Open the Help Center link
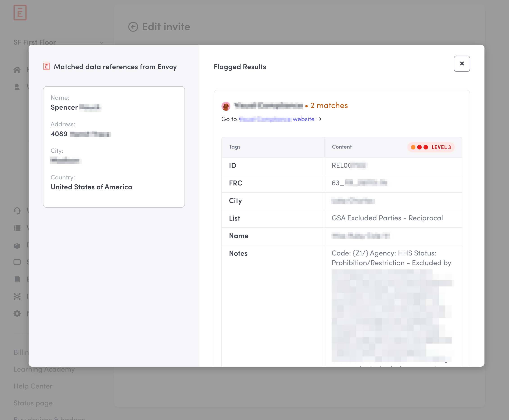 click(33, 386)
